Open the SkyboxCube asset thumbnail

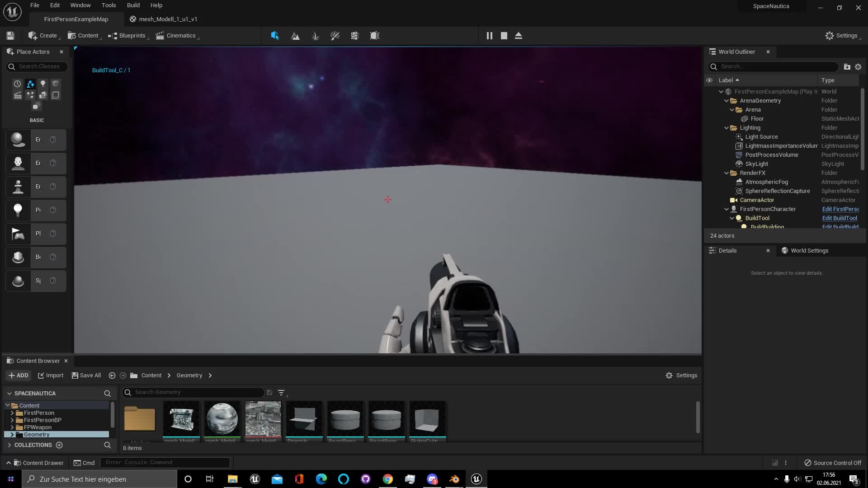point(427,420)
